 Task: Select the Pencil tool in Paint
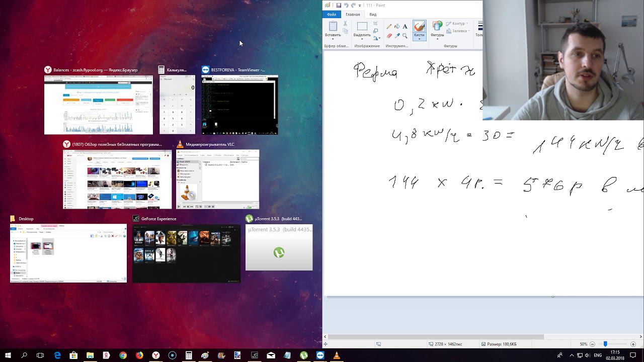point(389,27)
